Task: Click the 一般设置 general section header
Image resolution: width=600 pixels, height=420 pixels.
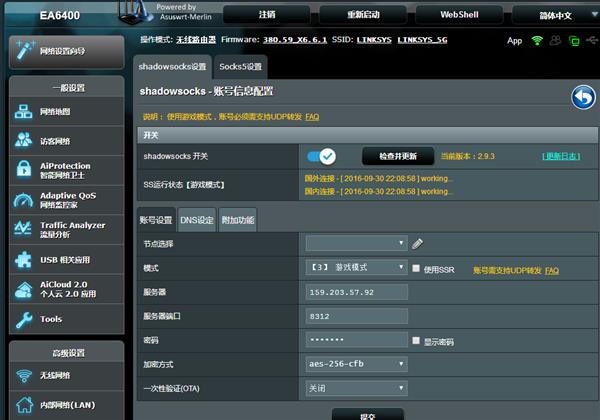Action: [68, 88]
